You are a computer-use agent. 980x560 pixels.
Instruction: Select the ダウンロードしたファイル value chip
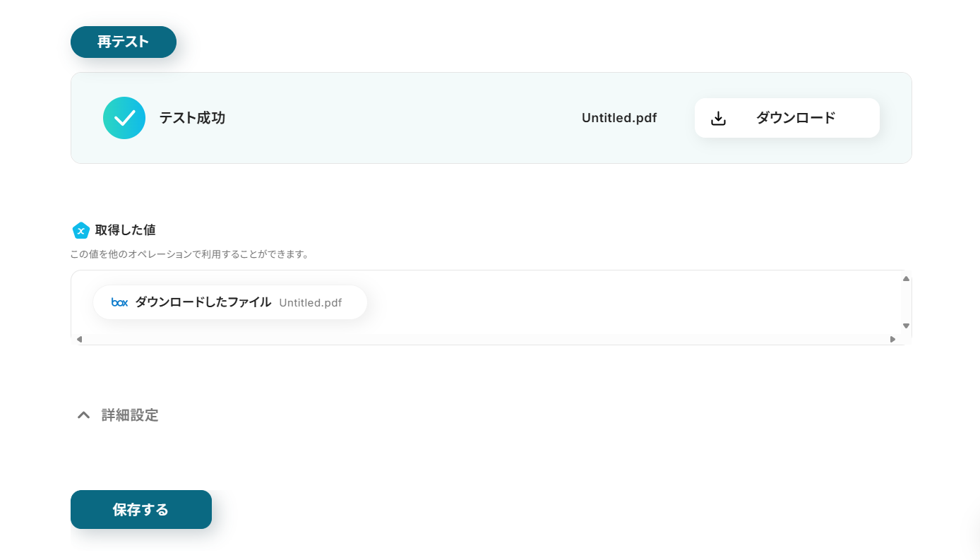pos(230,302)
